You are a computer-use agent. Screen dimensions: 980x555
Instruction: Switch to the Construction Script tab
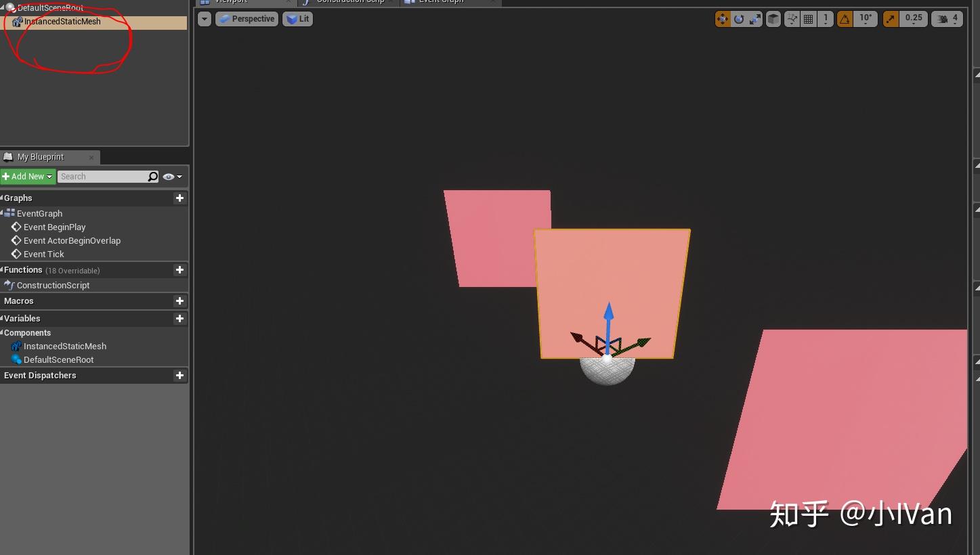[x=349, y=2]
